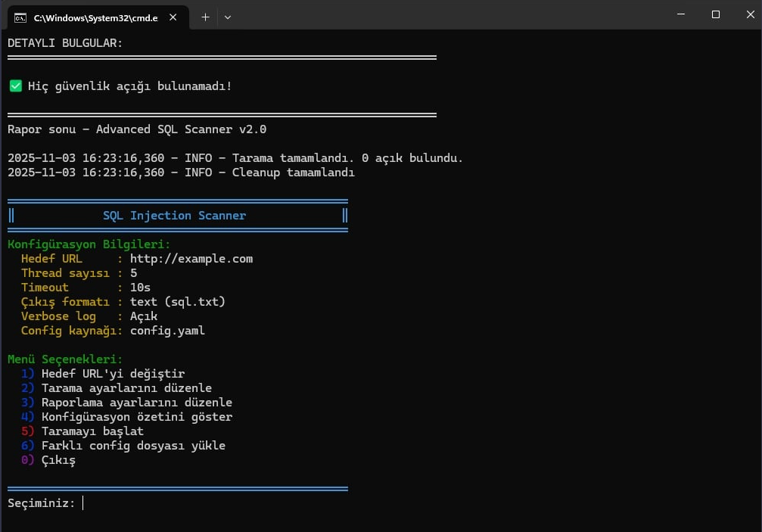Expand the new tab profile dropdown chevron
The width and height of the screenshot is (762, 532).
pyautogui.click(x=228, y=17)
